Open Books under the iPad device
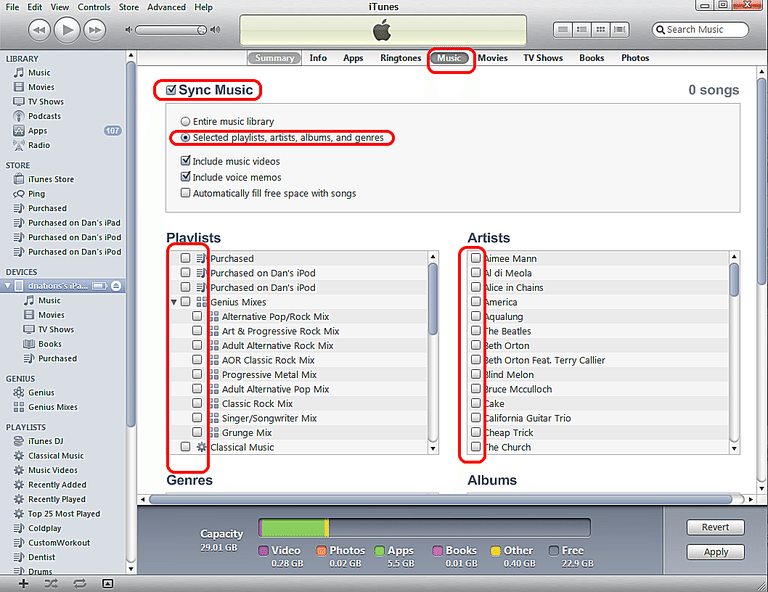The image size is (768, 592). (x=50, y=344)
